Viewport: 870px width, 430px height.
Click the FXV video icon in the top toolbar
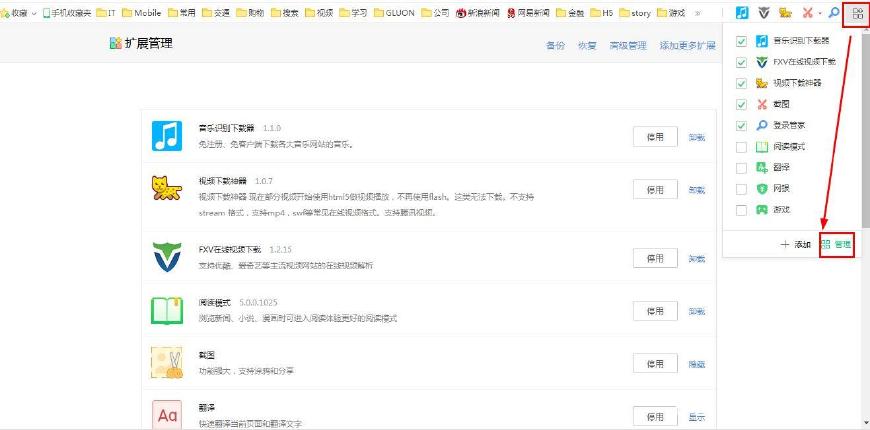point(764,12)
